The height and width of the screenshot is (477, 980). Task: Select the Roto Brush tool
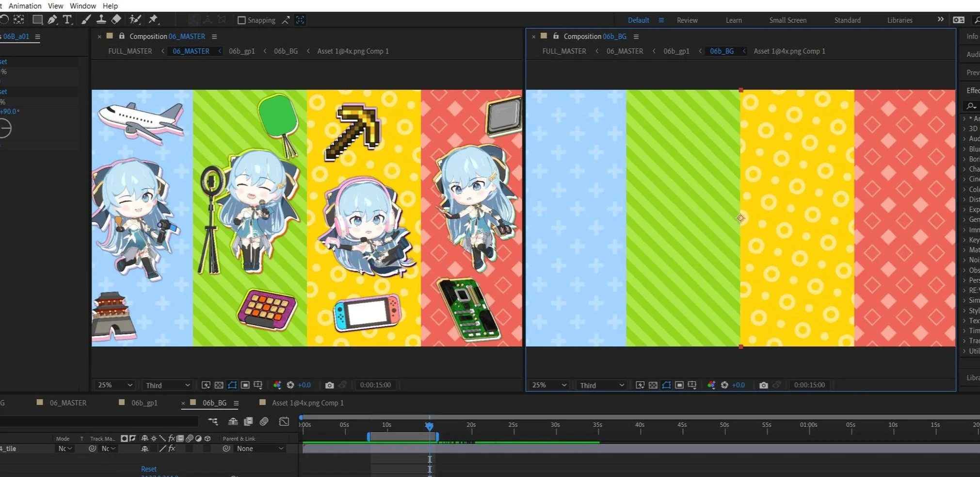coord(135,19)
